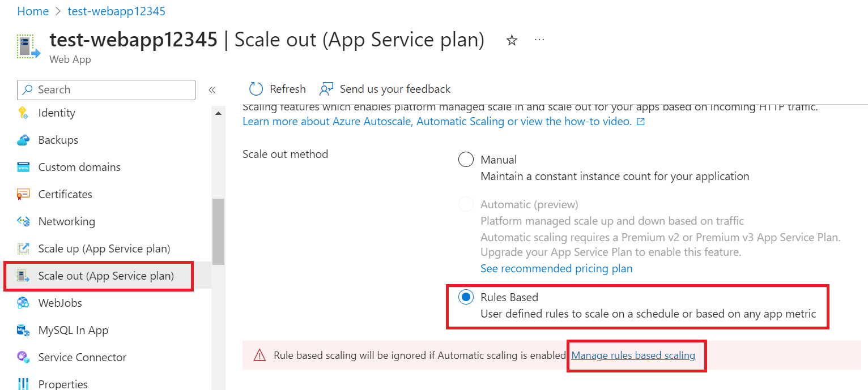Select the Rules Based radio button
868x390 pixels.
pyautogui.click(x=466, y=297)
